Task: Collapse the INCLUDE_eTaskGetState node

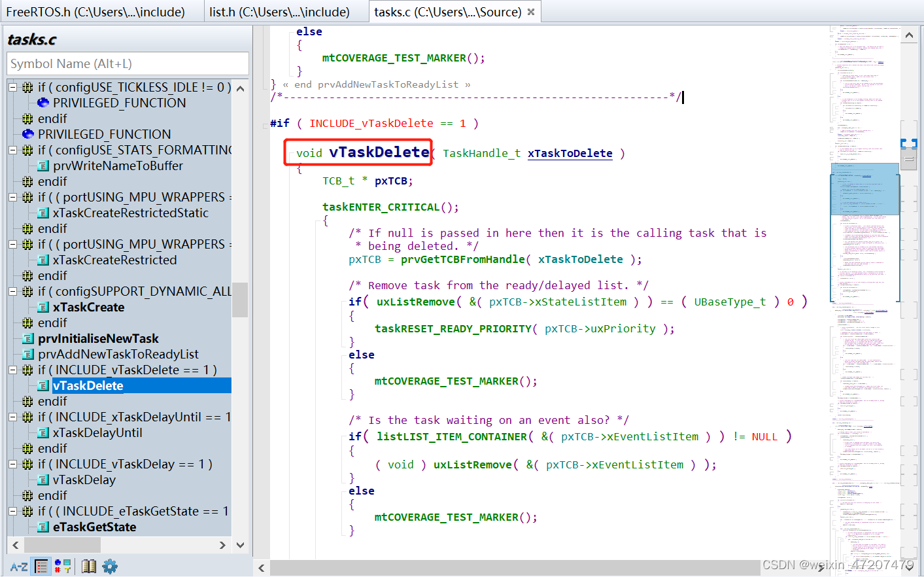Action: point(12,511)
